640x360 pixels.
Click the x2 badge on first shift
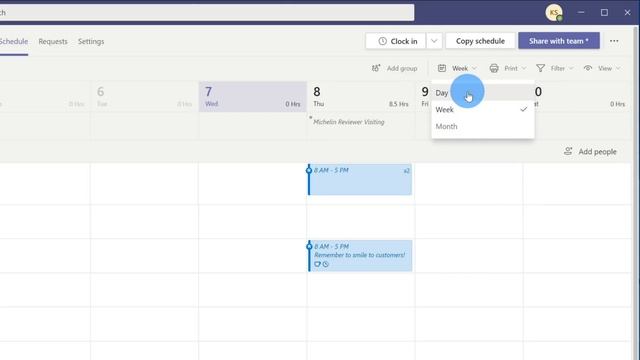pyautogui.click(x=407, y=171)
